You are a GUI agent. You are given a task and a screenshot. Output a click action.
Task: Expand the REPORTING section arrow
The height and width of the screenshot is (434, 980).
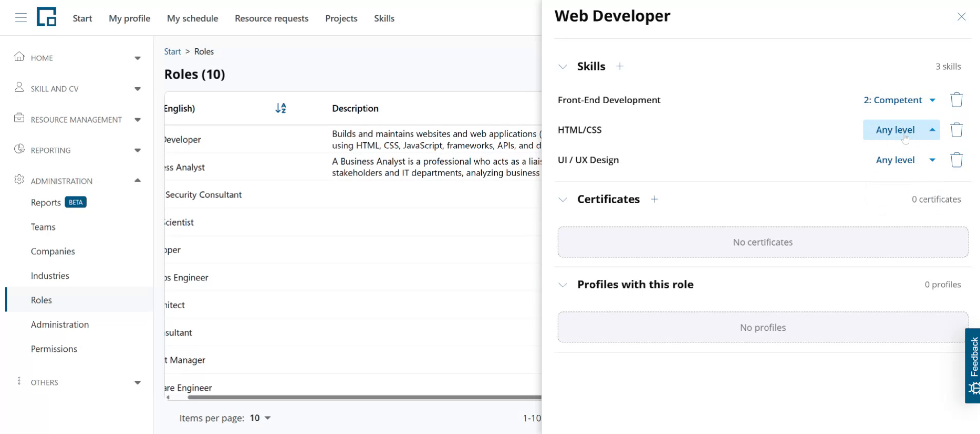[137, 150]
